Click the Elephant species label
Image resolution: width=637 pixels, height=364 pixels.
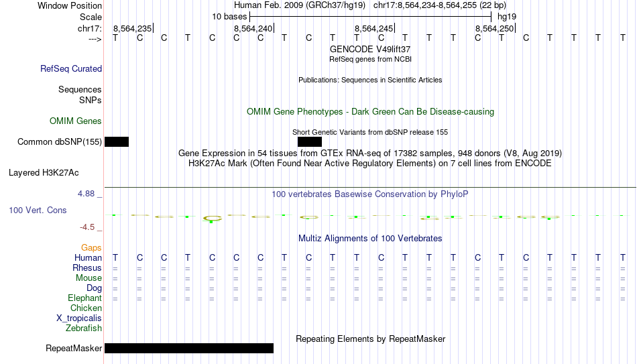click(x=85, y=298)
